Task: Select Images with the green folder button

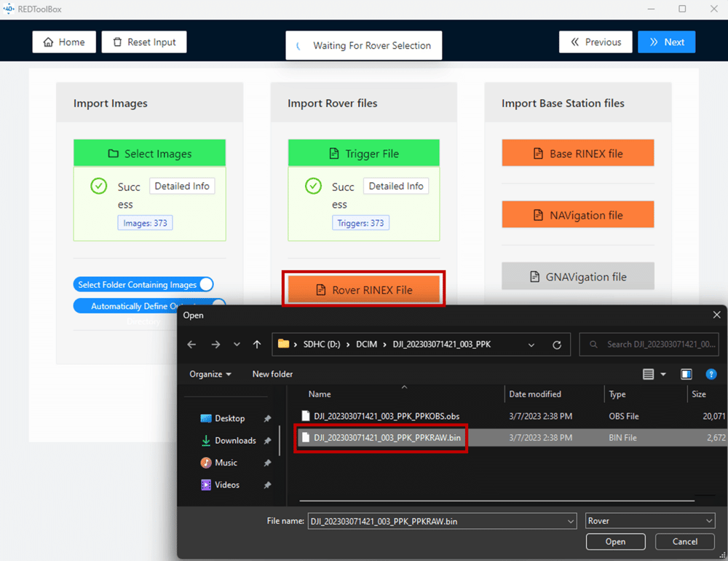Action: pyautogui.click(x=149, y=153)
